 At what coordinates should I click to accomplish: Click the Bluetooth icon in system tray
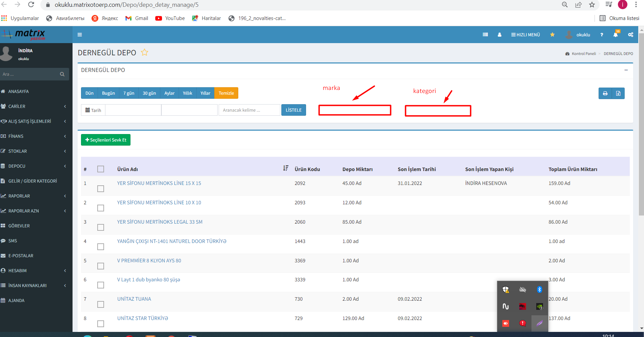[x=539, y=289]
